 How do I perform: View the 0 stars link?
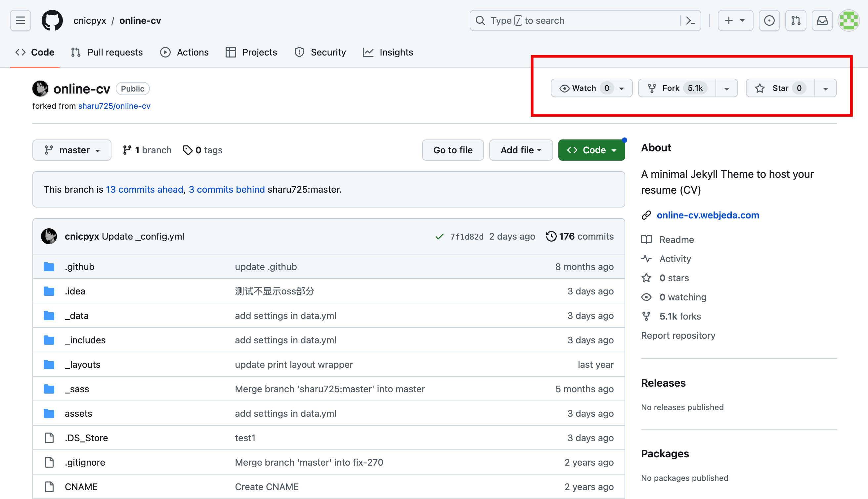665,278
